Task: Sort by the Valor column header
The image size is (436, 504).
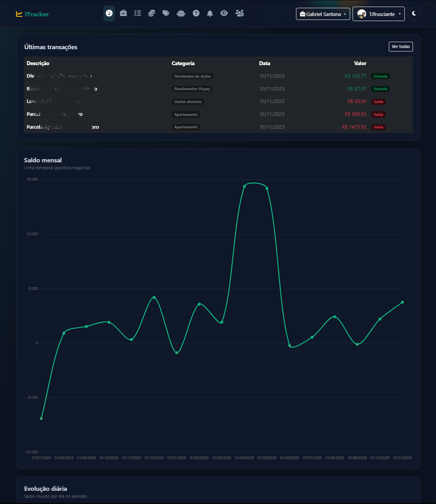Action: click(360, 63)
